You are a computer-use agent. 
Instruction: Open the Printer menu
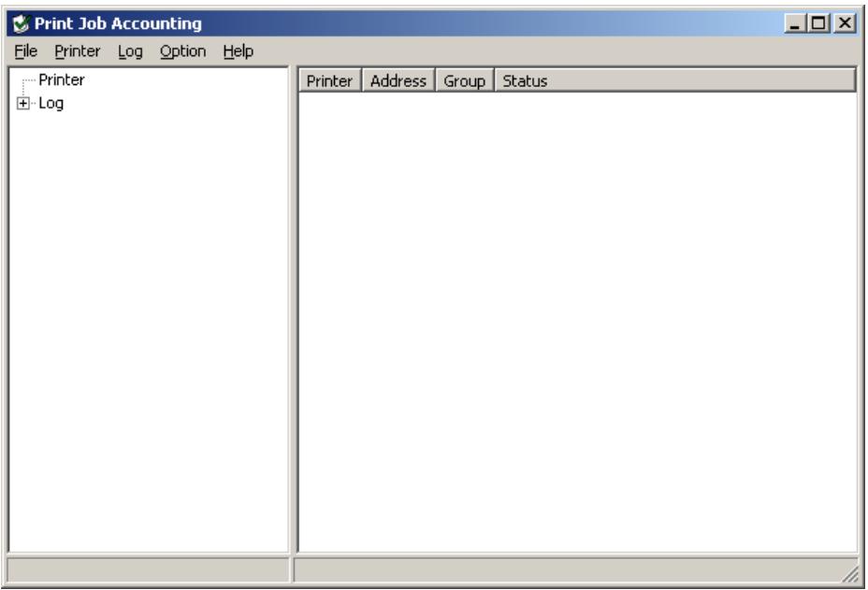pyautogui.click(x=78, y=51)
